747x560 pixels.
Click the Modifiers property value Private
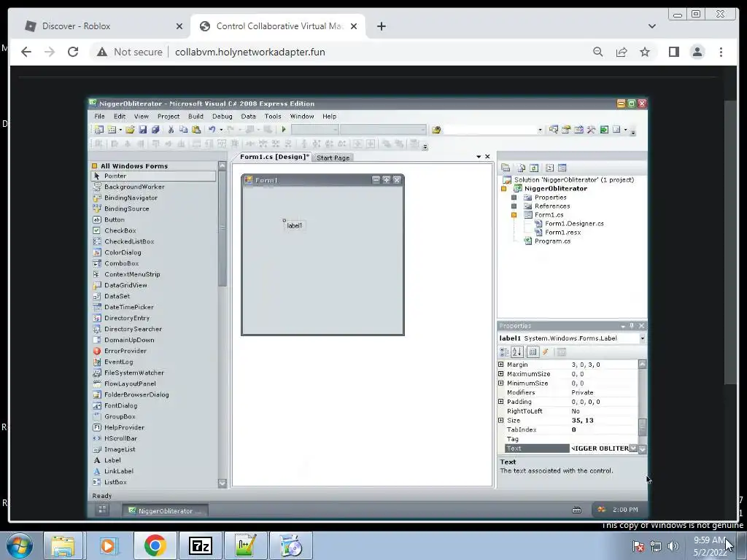coord(582,392)
